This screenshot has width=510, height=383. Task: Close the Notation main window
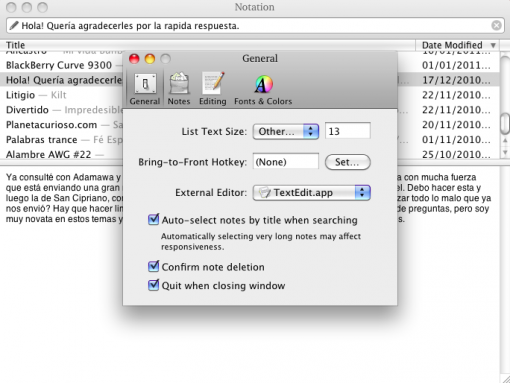(x=11, y=7)
